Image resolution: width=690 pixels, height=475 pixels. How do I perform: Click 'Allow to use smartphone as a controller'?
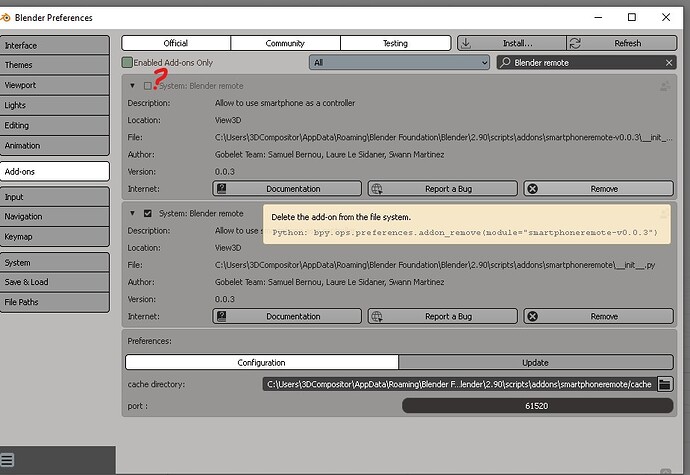tap(285, 103)
